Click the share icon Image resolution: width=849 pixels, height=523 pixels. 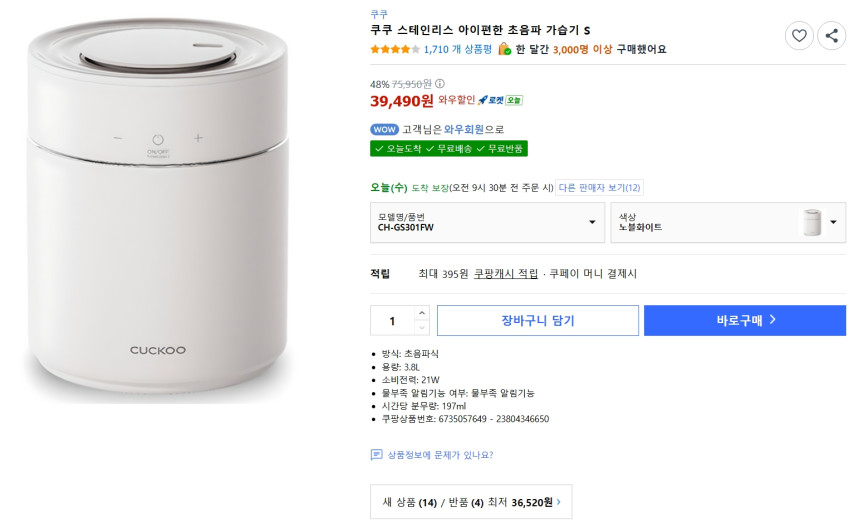point(831,36)
